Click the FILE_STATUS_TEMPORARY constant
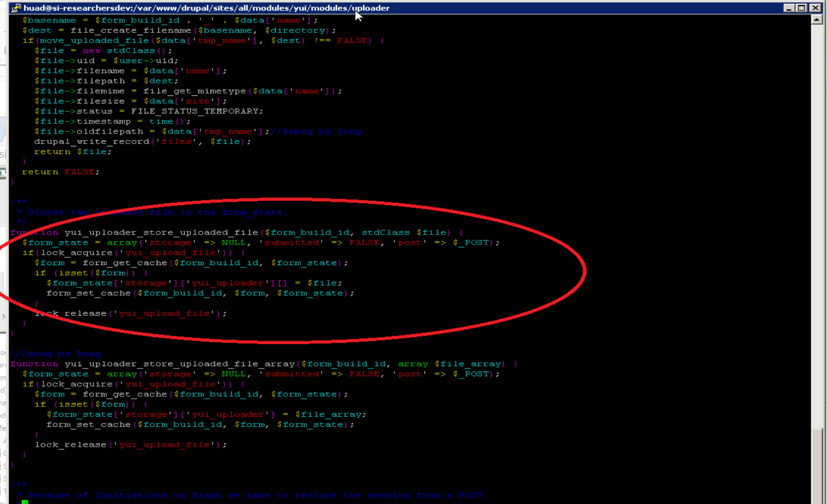The width and height of the screenshot is (827, 504). 196,111
